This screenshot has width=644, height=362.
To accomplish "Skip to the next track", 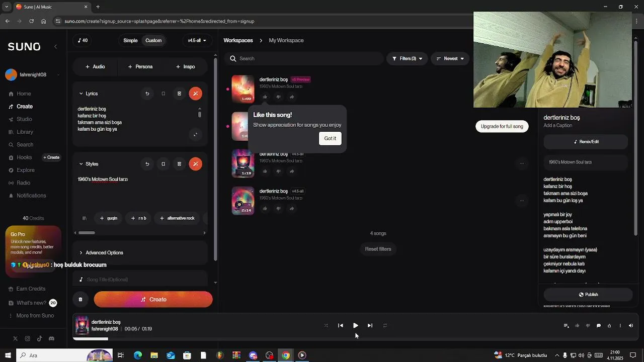I will tap(370, 326).
